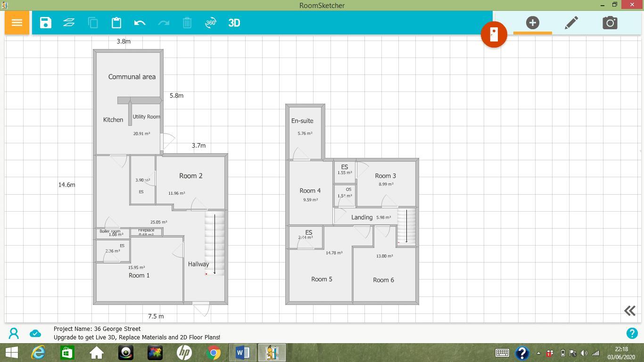This screenshot has height=362, width=644.
Task: Show hidden system tray icons arrow
Action: pyautogui.click(x=538, y=353)
